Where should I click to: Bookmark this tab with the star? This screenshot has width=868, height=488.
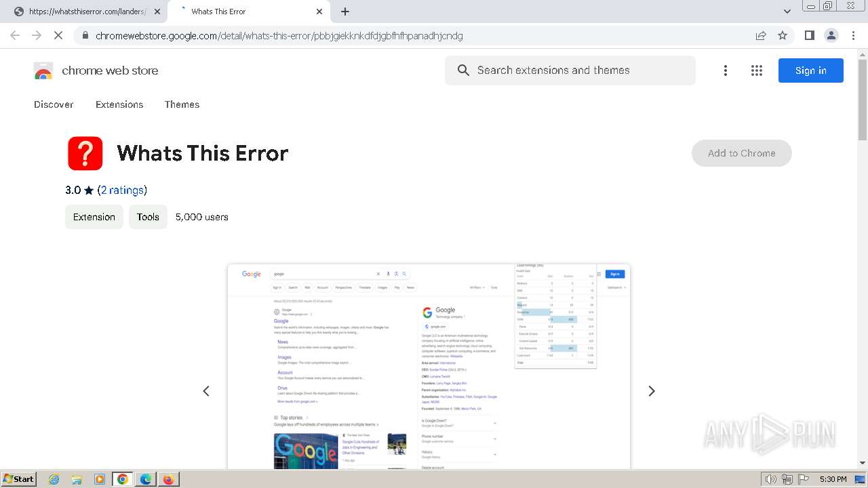pyautogui.click(x=783, y=35)
